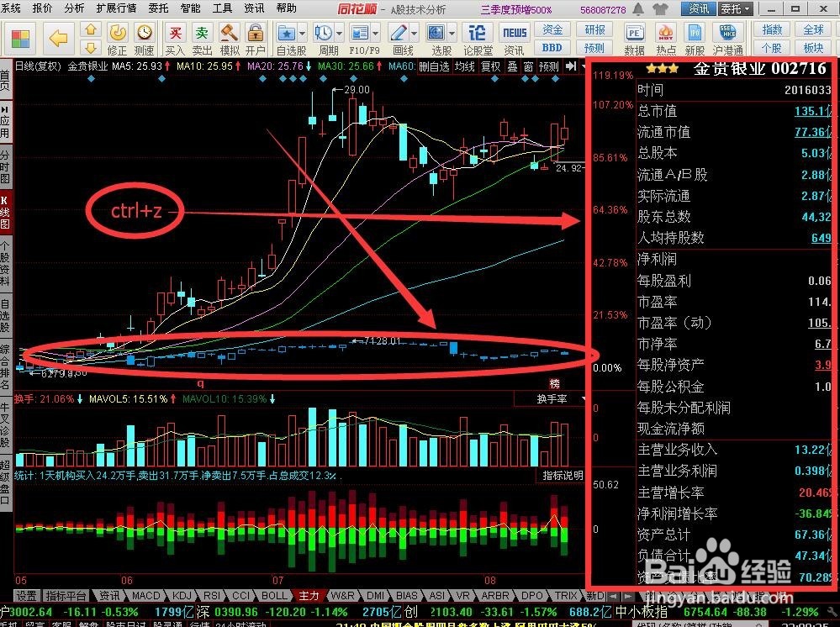Image resolution: width=840 pixels, height=627 pixels.
Task: Expand the 画线 dropdown arrow
Action: [x=415, y=34]
